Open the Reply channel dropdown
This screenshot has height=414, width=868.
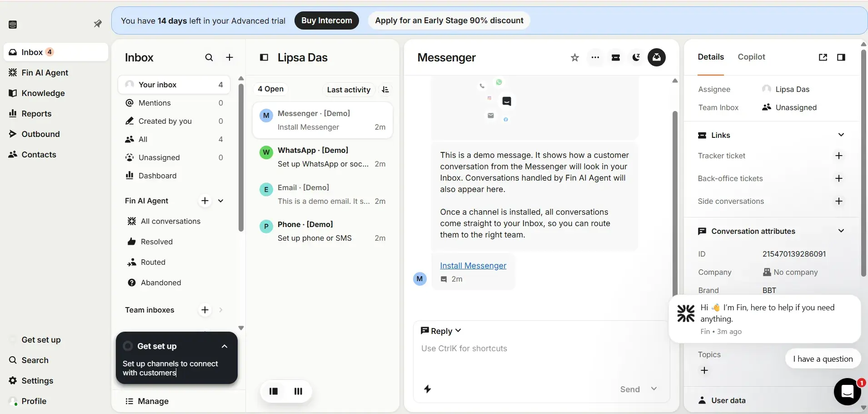pos(442,331)
